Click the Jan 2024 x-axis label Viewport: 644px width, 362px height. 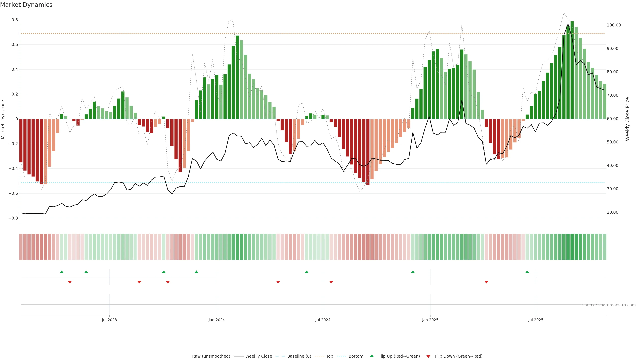click(x=217, y=320)
